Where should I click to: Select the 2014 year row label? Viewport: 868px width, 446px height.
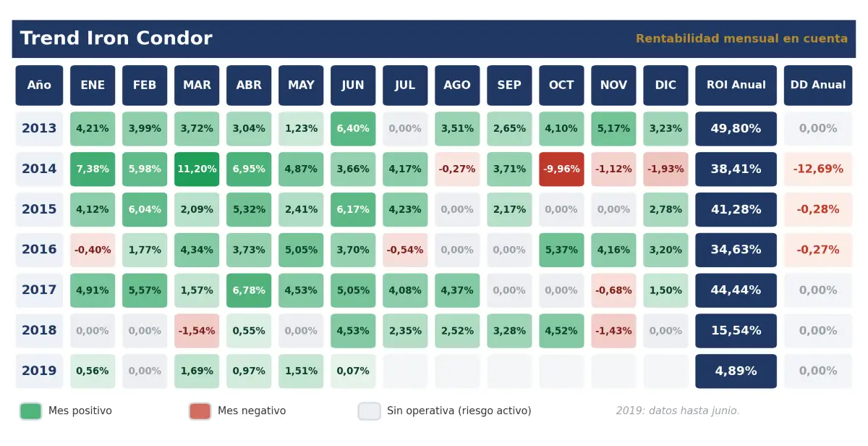point(39,169)
